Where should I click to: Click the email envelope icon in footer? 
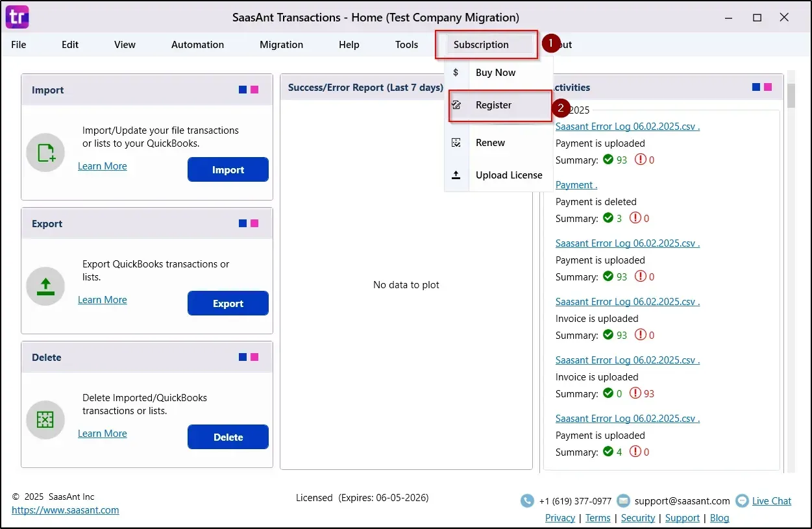[623, 501]
